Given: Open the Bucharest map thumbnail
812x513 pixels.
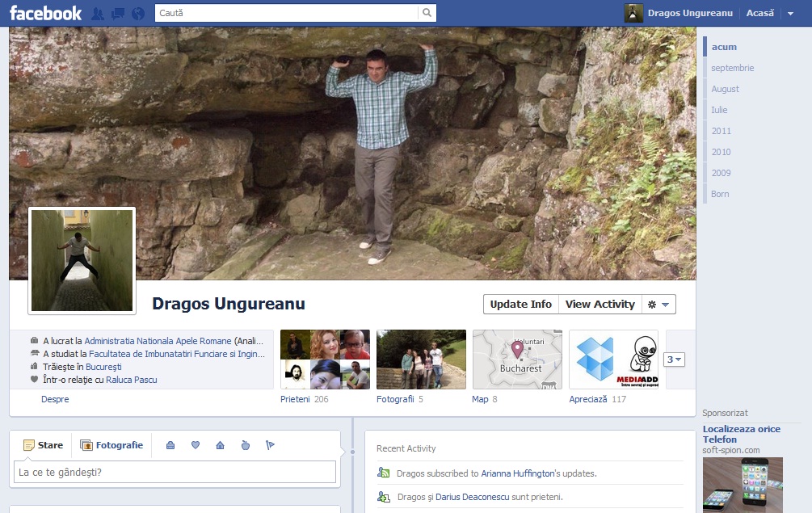Looking at the screenshot, I should [x=517, y=360].
